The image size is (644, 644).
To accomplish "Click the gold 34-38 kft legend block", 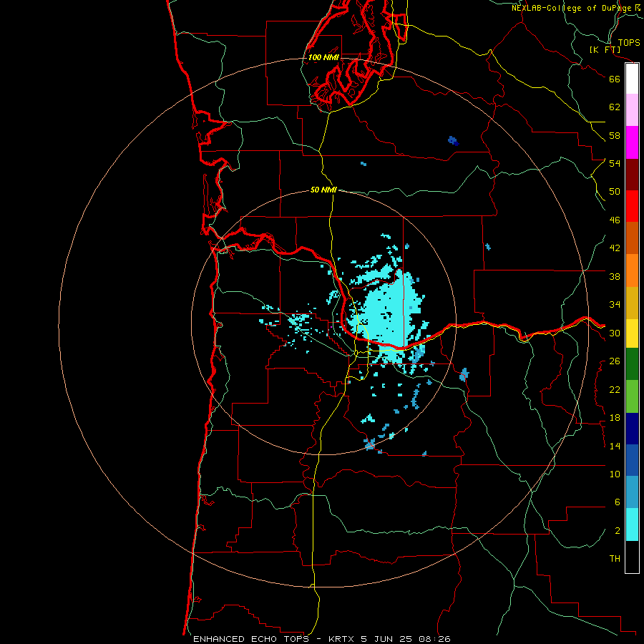I will click(x=632, y=303).
